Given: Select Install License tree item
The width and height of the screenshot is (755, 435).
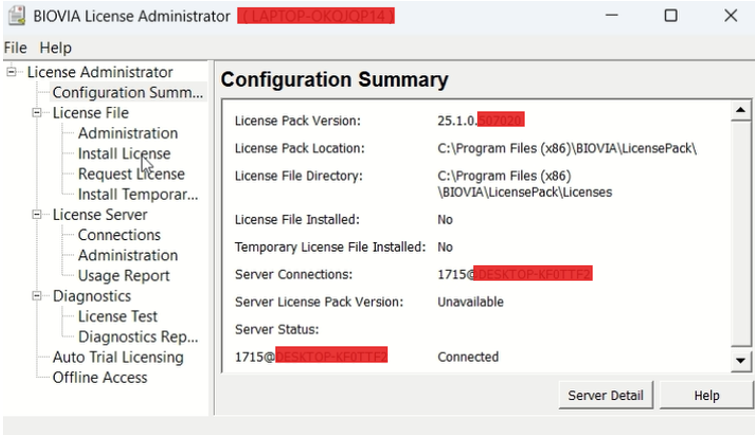Looking at the screenshot, I should [124, 154].
